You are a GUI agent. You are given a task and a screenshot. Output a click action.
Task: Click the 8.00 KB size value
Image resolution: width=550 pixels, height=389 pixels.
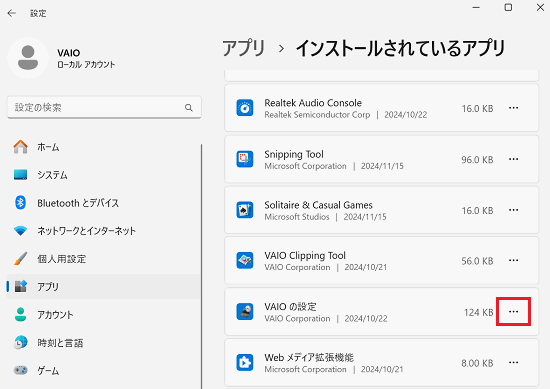click(x=477, y=363)
